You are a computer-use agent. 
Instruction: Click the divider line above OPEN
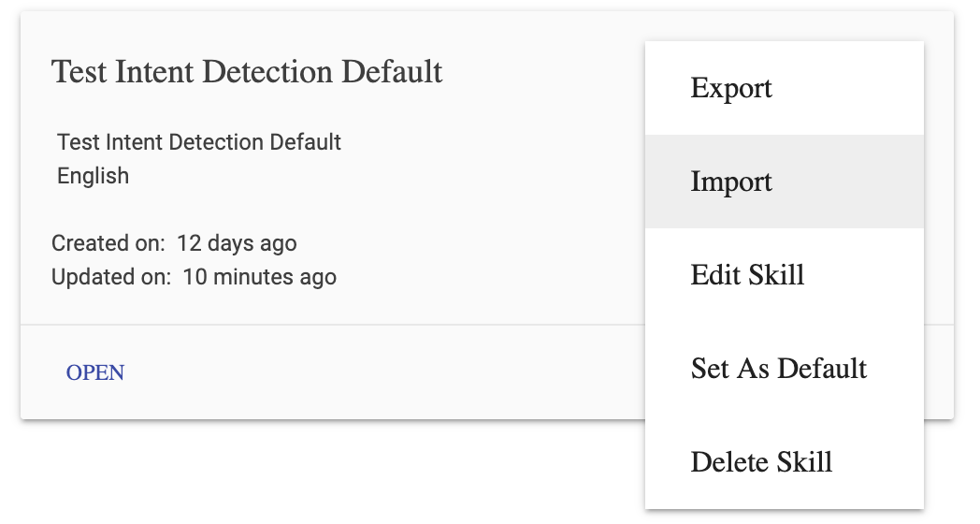(x=327, y=325)
